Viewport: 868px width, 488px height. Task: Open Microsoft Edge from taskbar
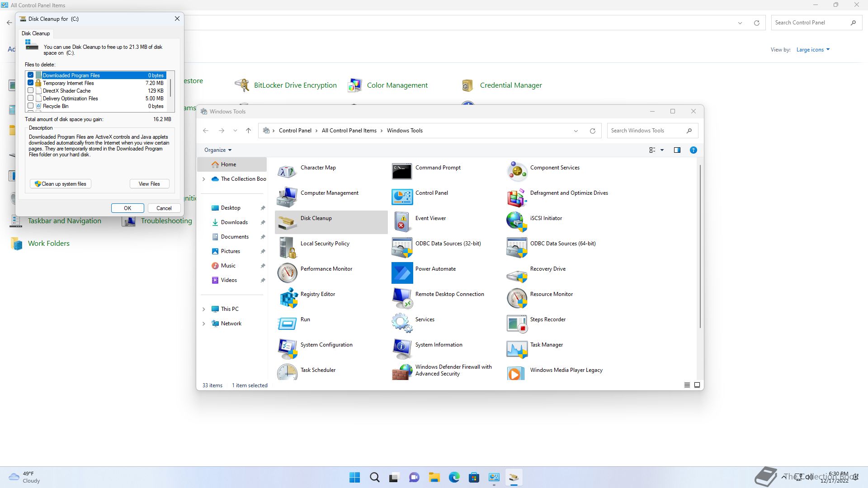454,478
